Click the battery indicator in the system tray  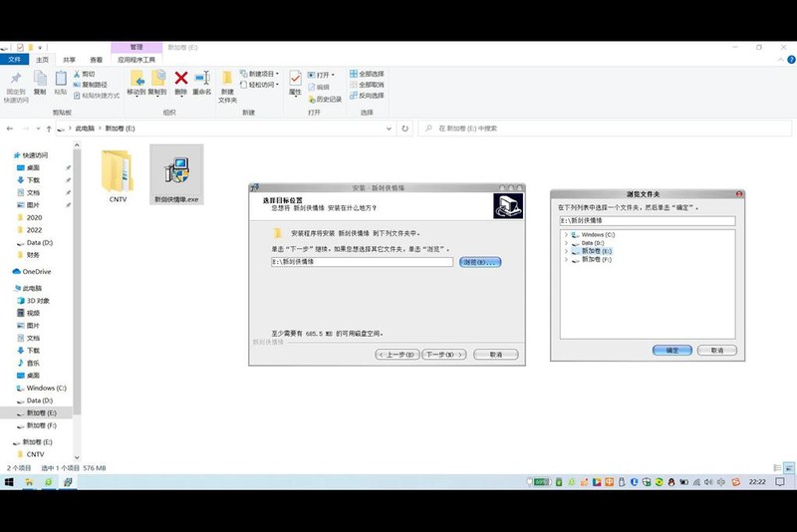coord(541,482)
